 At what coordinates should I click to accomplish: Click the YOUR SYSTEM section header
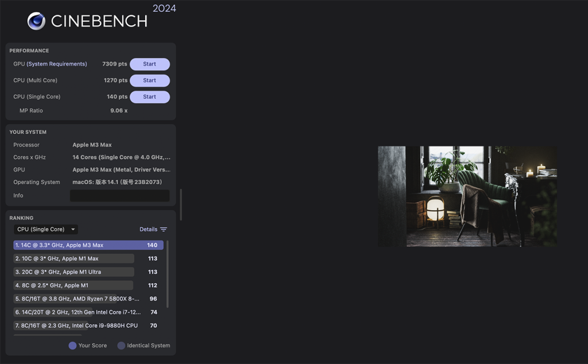click(x=28, y=132)
